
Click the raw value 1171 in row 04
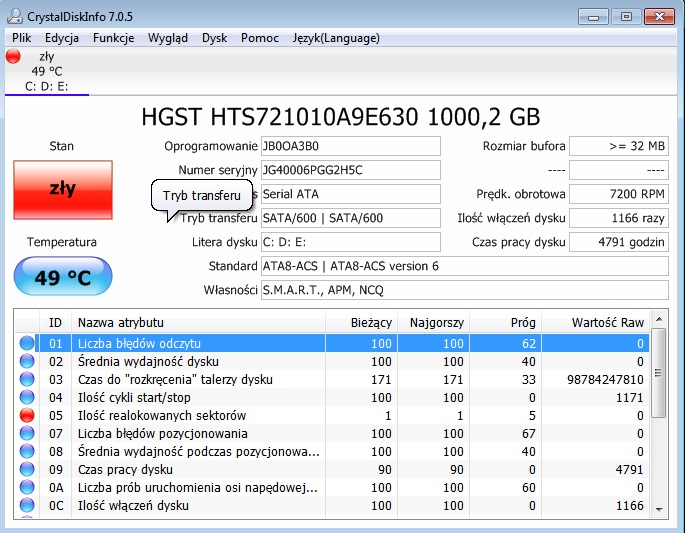coord(630,397)
